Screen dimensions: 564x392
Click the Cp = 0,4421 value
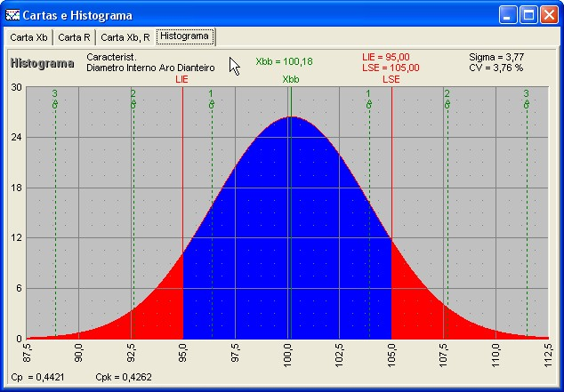pyautogui.click(x=37, y=377)
